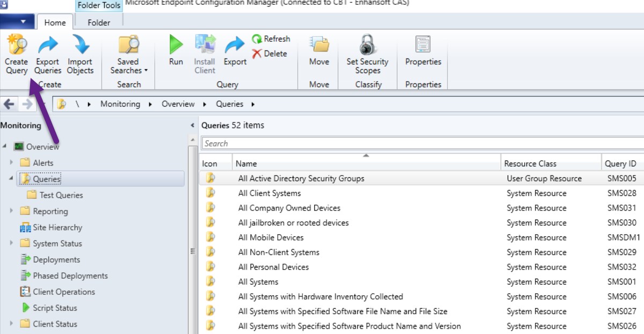Image resolution: width=644 pixels, height=334 pixels.
Task: Click inside the queries Search box
Action: [376, 143]
